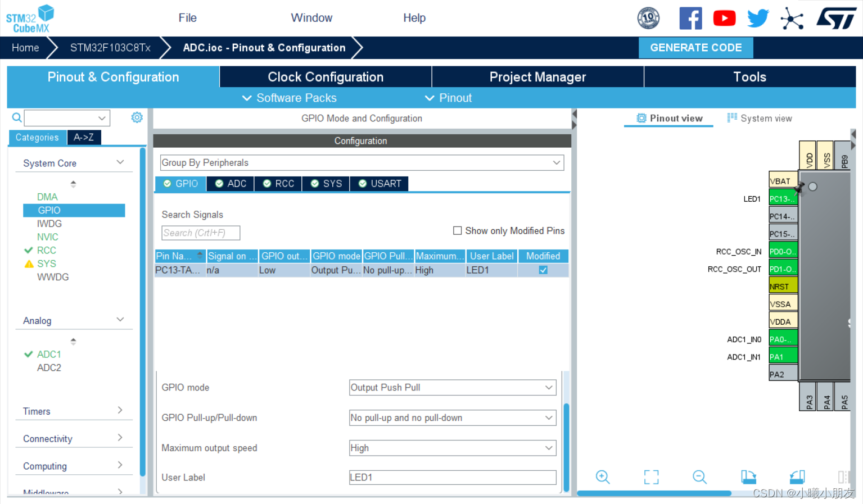Viewport: 863px width, 504px height.
Task: Open the GPIO mode Output Push Pull dropdown
Action: 453,387
